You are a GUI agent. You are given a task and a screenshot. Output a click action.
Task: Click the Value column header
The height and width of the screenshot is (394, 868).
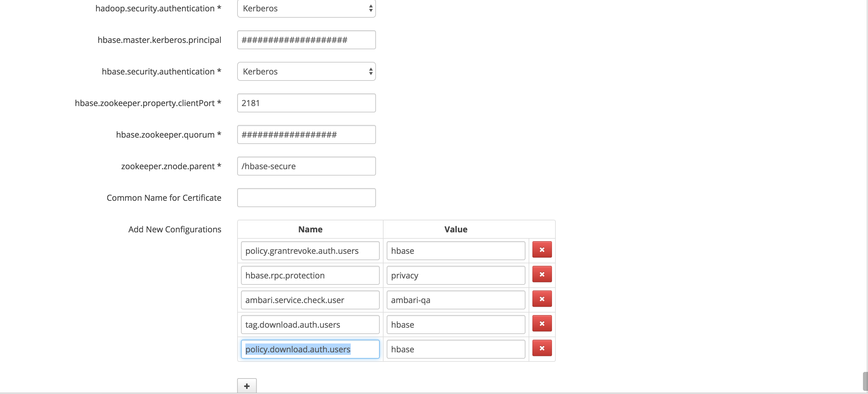click(455, 229)
